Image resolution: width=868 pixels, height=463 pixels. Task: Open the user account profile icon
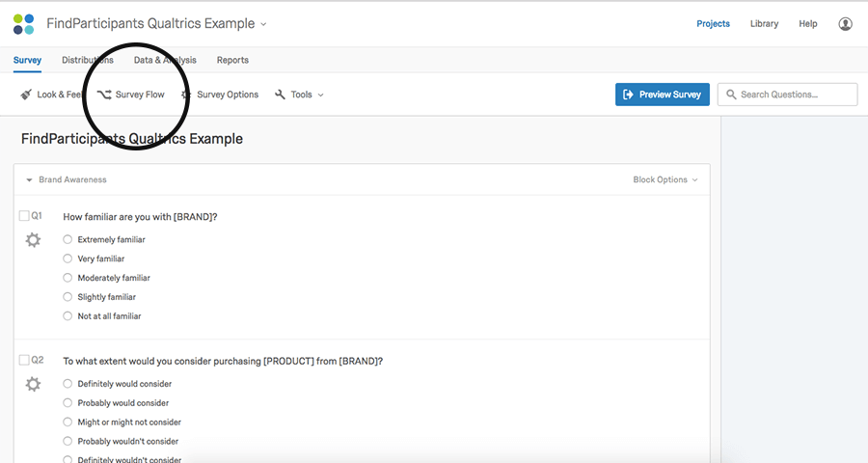[x=845, y=24]
